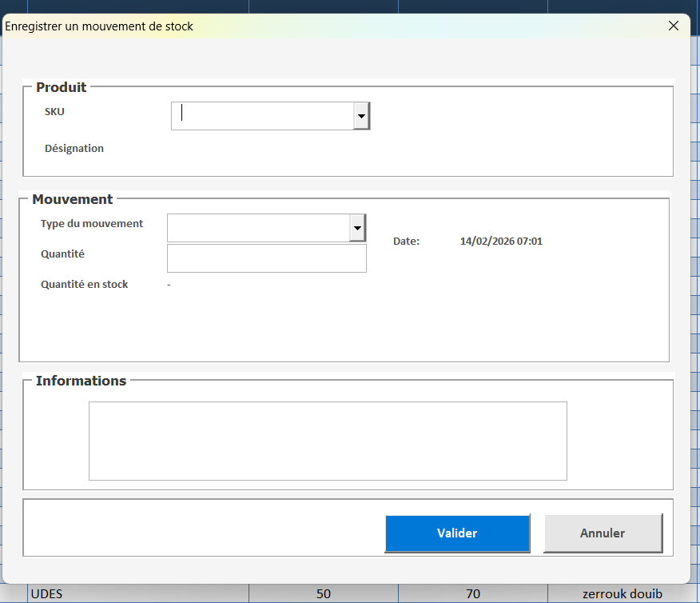This screenshot has height=603, width=700.
Task: Expand the SKU dropdown arrow
Action: (361, 116)
